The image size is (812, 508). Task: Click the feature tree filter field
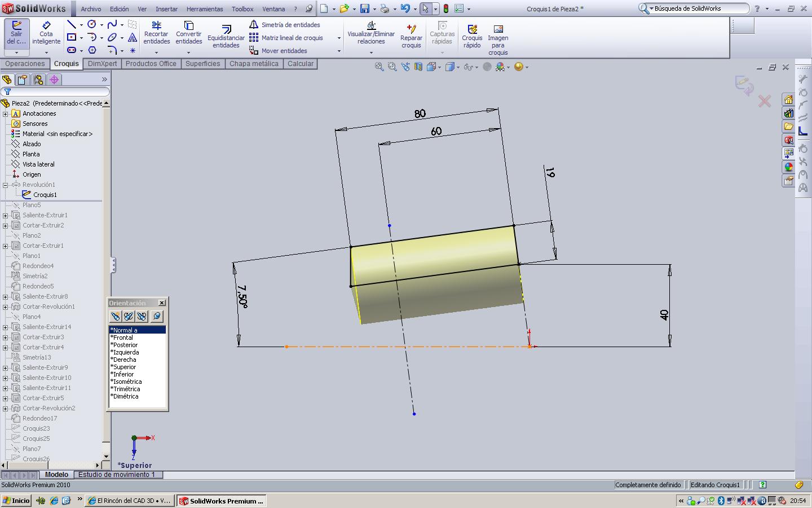point(55,91)
